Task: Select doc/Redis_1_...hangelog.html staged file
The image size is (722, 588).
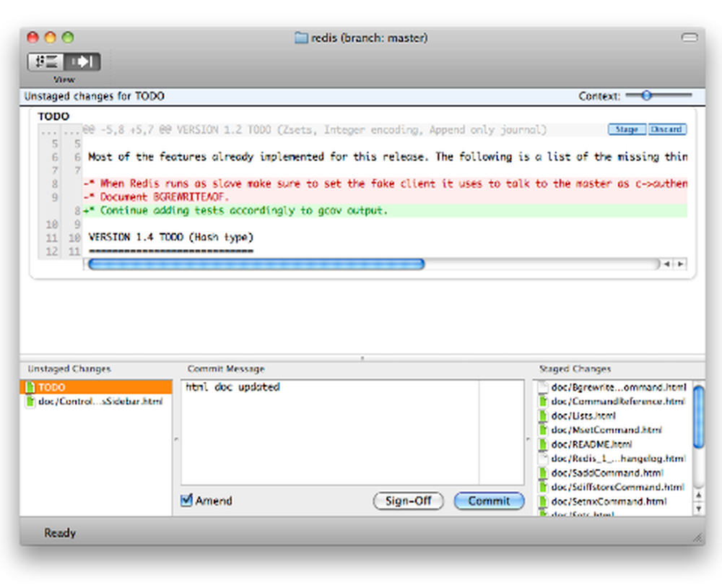Action: 613,459
